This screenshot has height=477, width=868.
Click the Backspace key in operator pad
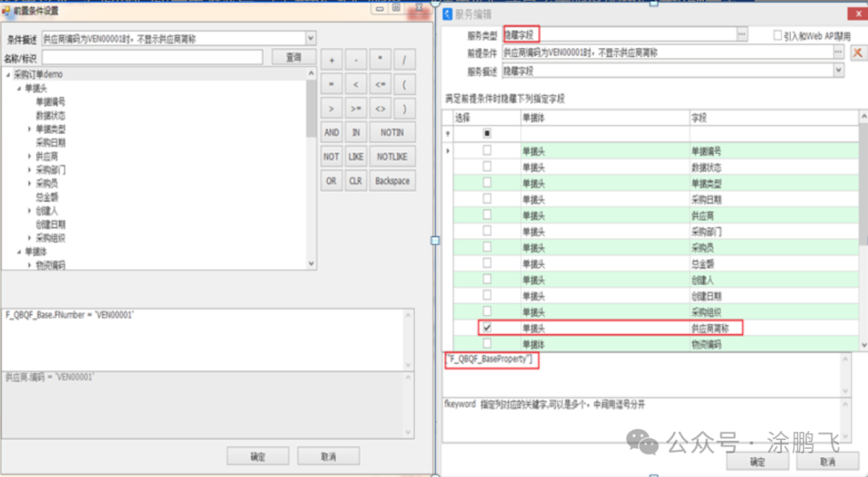click(x=392, y=181)
